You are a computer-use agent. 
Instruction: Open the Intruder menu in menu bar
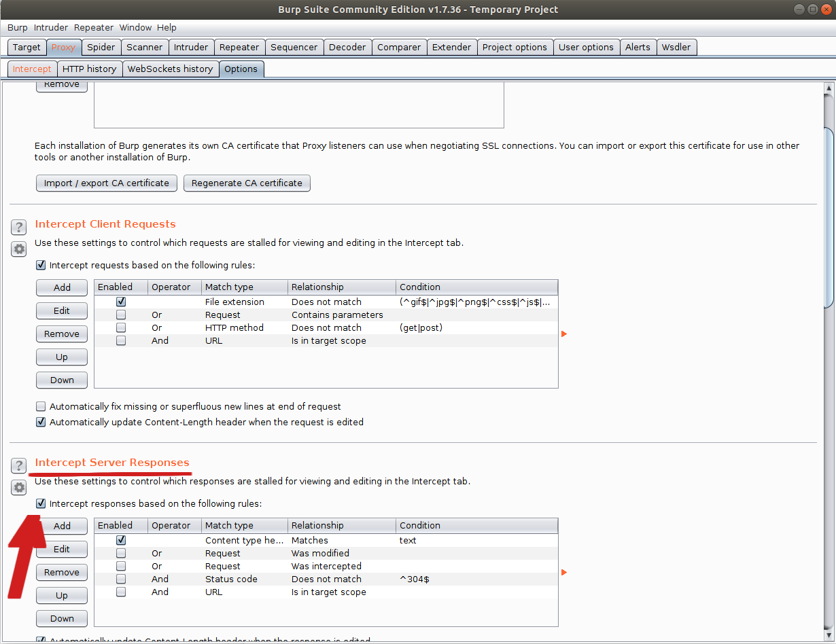point(51,28)
